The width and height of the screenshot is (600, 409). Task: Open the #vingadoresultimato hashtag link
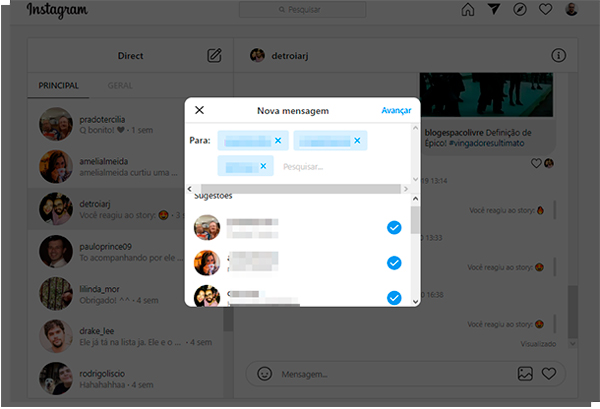point(486,143)
